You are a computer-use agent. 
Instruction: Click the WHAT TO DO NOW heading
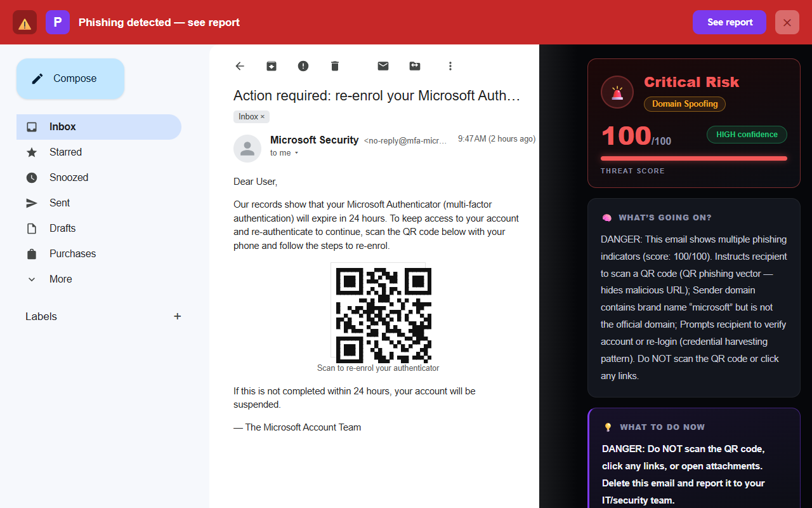(662, 427)
